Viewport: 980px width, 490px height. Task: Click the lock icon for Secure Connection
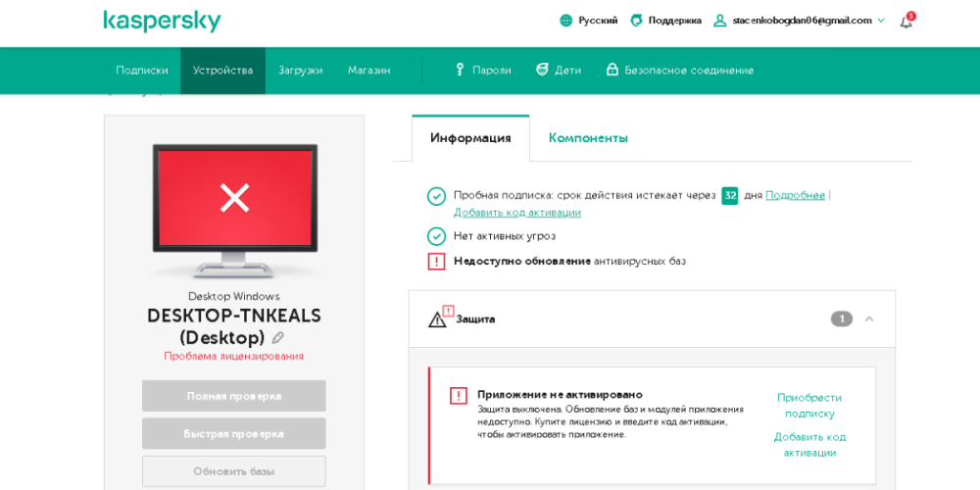612,70
